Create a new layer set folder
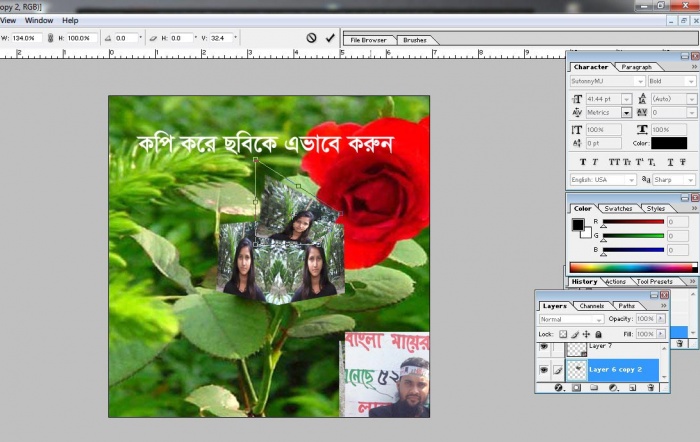Screen dimensions: 700x442 (x=596, y=386)
